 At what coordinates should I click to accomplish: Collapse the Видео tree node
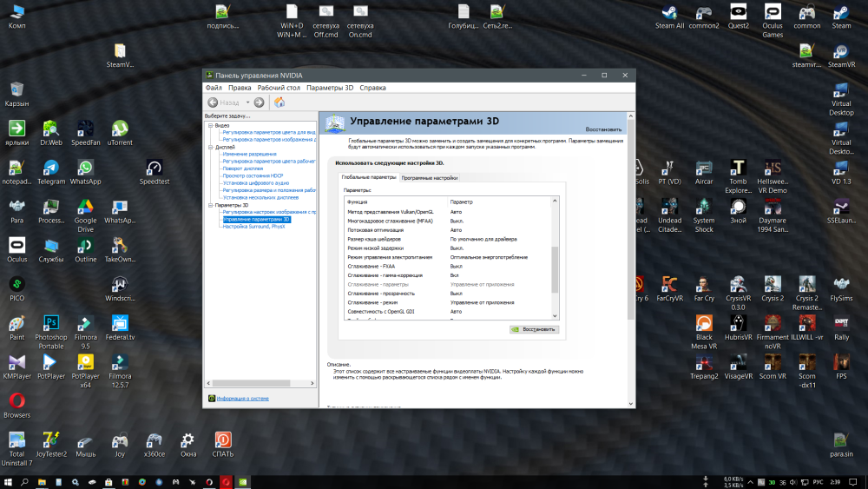pos(209,125)
